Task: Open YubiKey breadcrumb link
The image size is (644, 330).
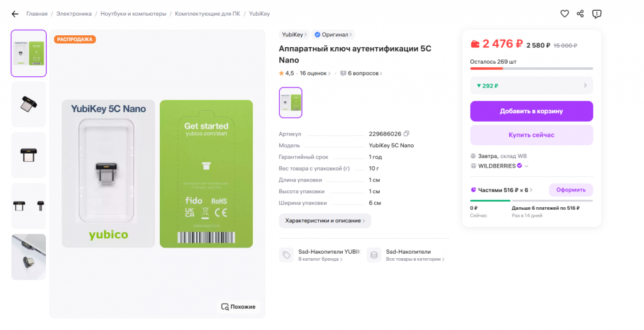Action: 259,14
